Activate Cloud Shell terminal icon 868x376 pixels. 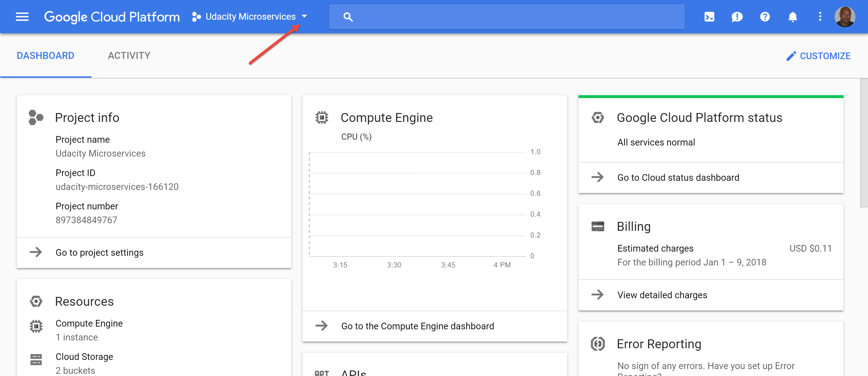(x=709, y=17)
